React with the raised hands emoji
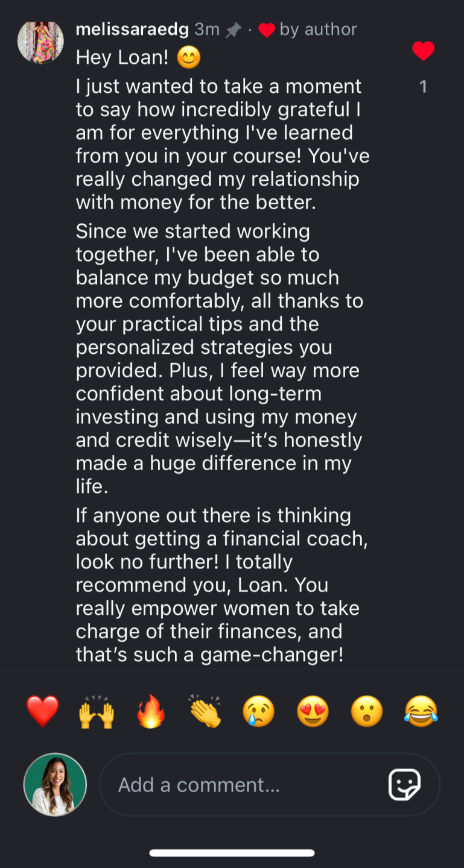Image resolution: width=464 pixels, height=868 pixels. coord(97,711)
